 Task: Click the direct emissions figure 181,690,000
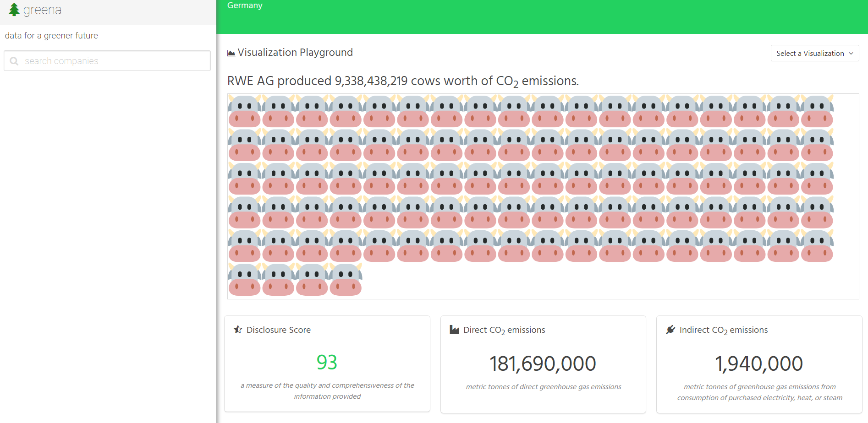click(543, 364)
